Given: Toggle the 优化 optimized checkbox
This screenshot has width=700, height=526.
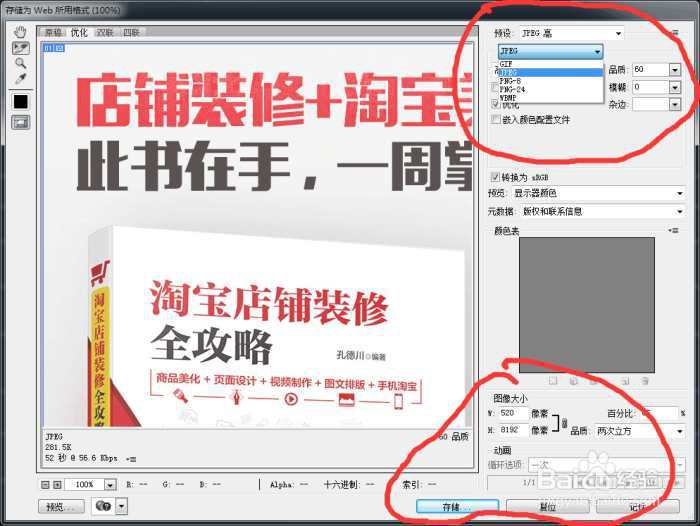Looking at the screenshot, I should point(495,104).
